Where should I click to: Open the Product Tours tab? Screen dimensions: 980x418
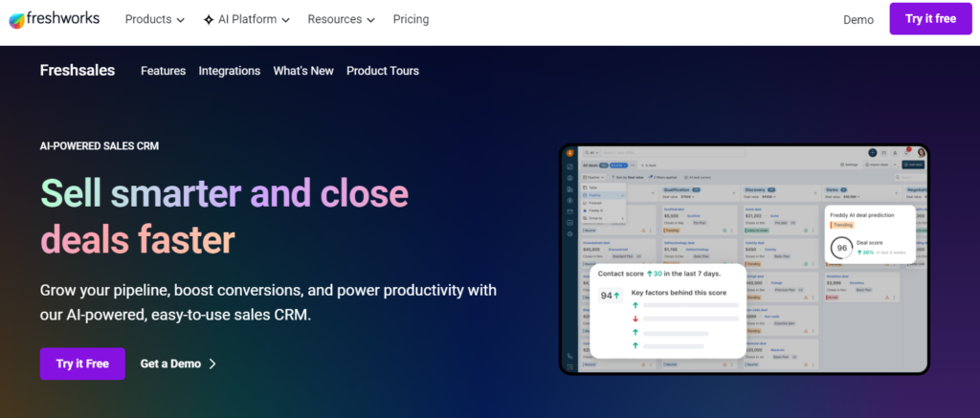383,71
